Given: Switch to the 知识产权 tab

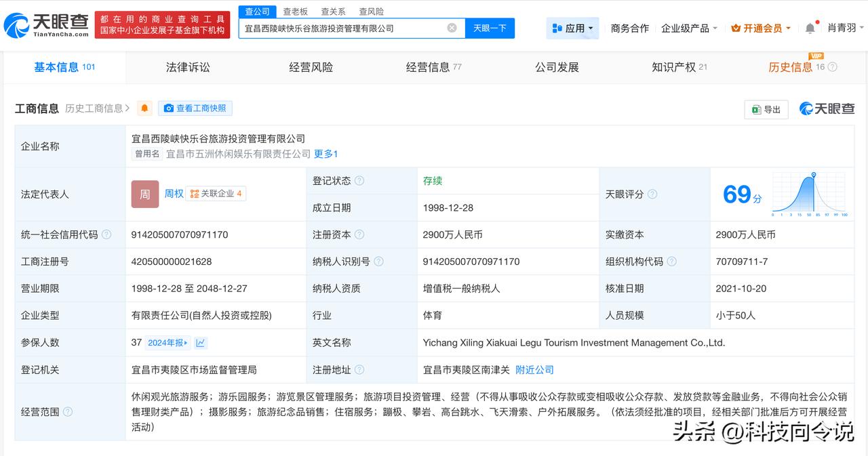Looking at the screenshot, I should 679,67.
